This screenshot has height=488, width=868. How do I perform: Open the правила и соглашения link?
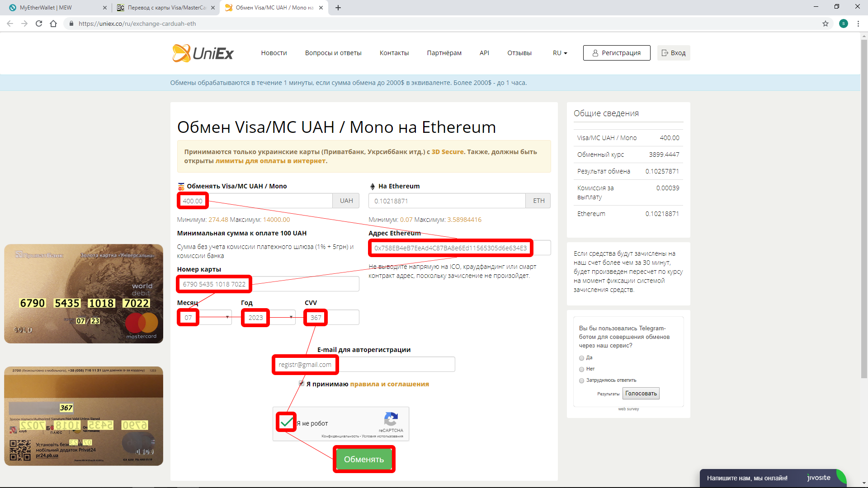pyautogui.click(x=390, y=384)
